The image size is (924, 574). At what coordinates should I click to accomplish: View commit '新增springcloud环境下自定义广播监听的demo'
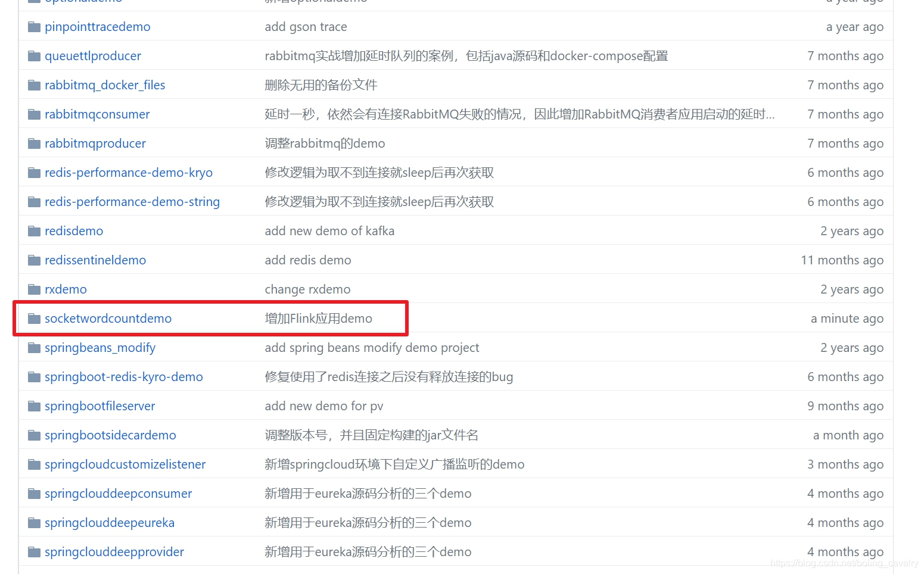(394, 464)
